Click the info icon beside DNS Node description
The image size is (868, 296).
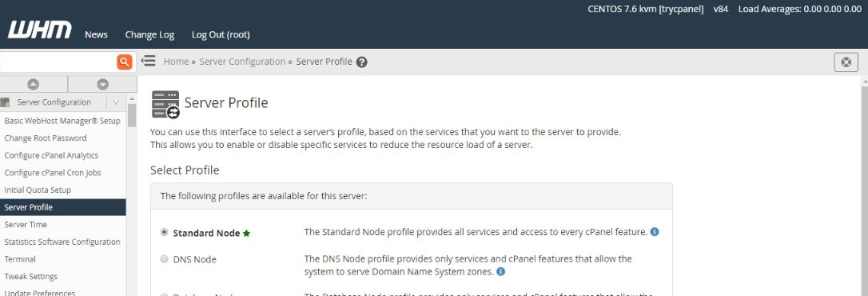coord(500,272)
